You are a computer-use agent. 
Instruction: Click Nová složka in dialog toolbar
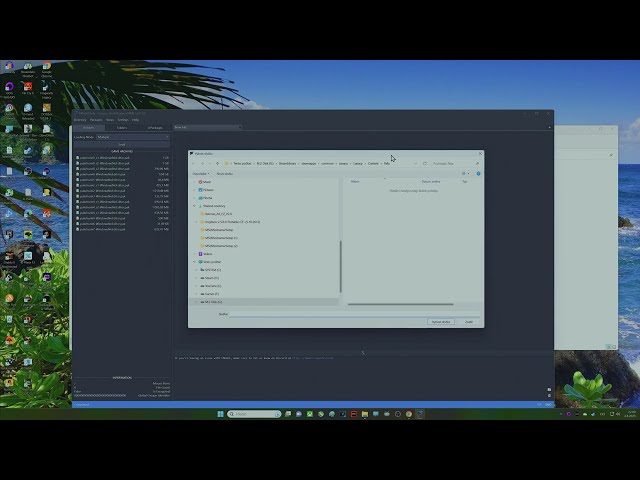tap(224, 173)
